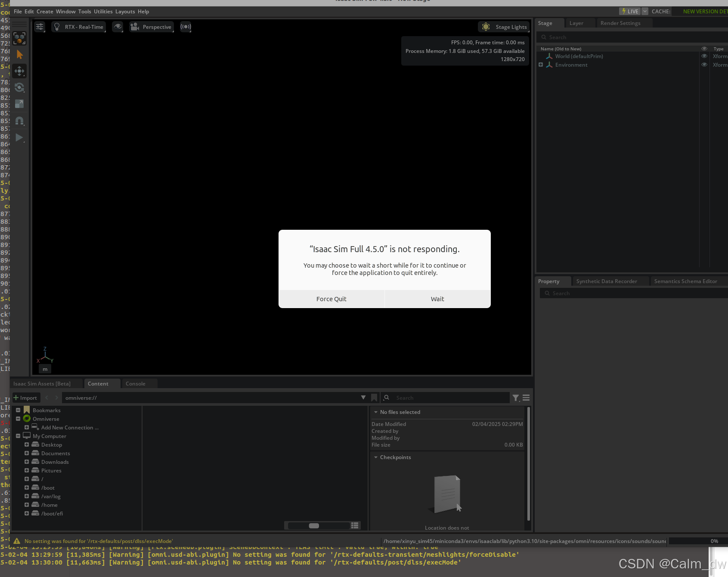Expand the Downloads folder
The width and height of the screenshot is (728, 577).
click(x=27, y=462)
